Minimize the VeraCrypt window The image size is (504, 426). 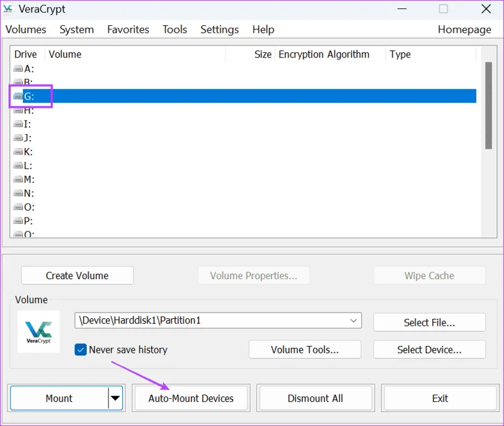(402, 9)
